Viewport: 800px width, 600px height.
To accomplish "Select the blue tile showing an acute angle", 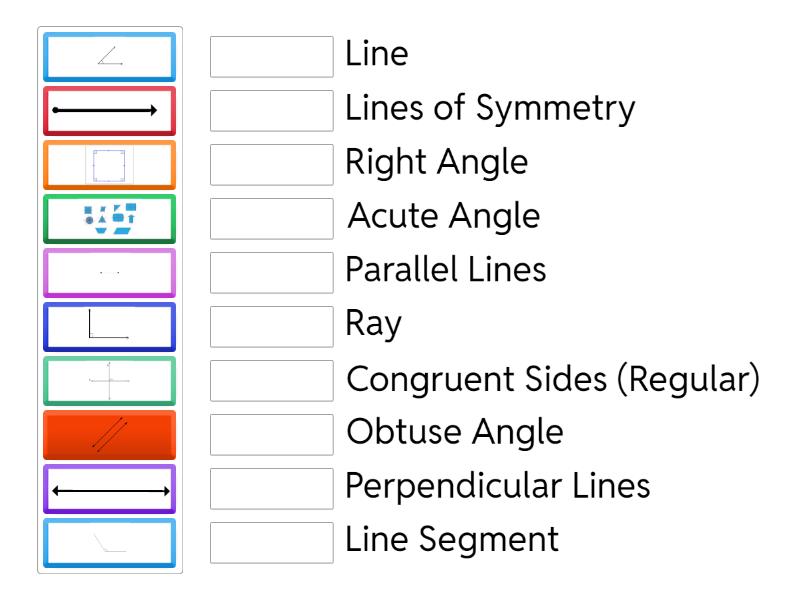I will click(x=108, y=57).
